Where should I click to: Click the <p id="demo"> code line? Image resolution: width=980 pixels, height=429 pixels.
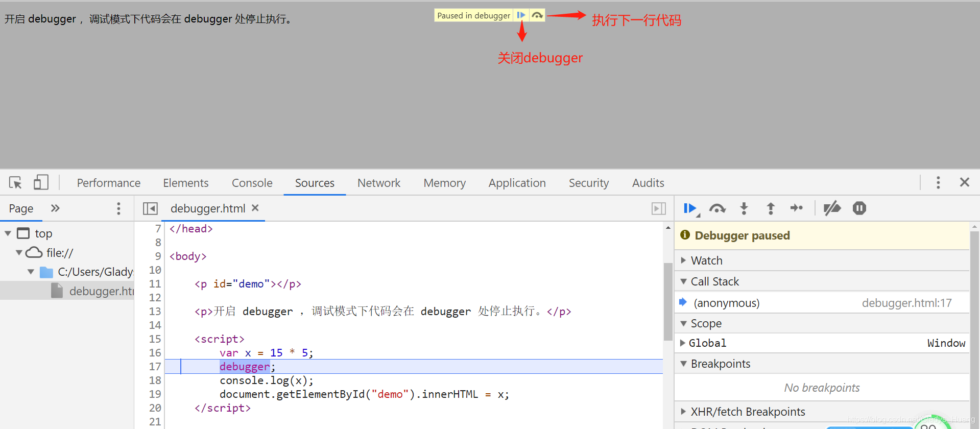[x=248, y=283]
